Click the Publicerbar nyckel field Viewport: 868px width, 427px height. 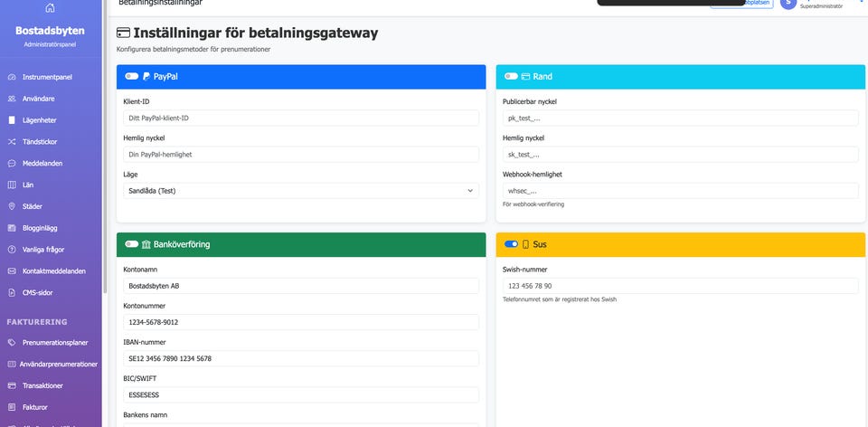pos(680,118)
